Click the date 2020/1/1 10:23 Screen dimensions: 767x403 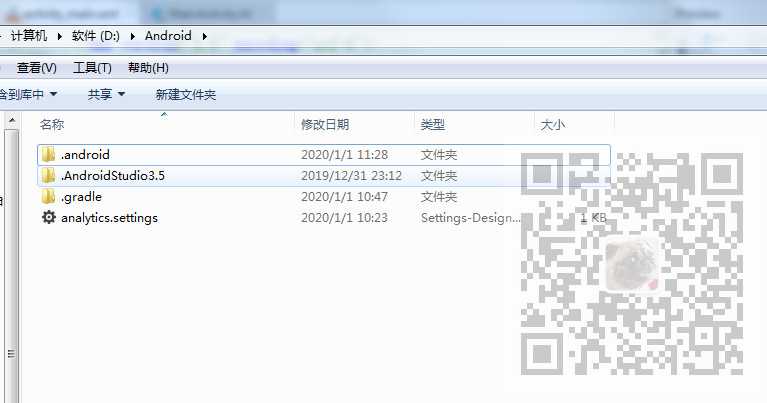(344, 218)
